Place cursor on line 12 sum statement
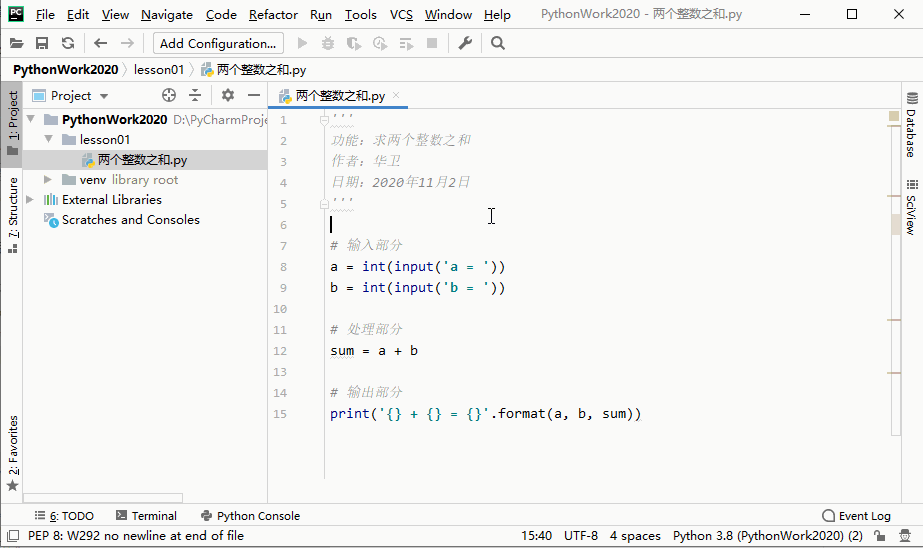 (374, 351)
